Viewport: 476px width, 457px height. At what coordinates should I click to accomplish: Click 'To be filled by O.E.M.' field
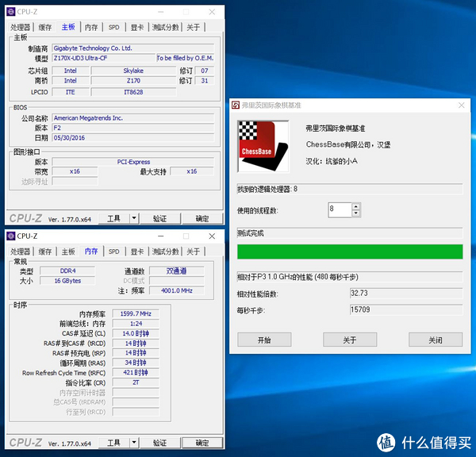point(185,58)
